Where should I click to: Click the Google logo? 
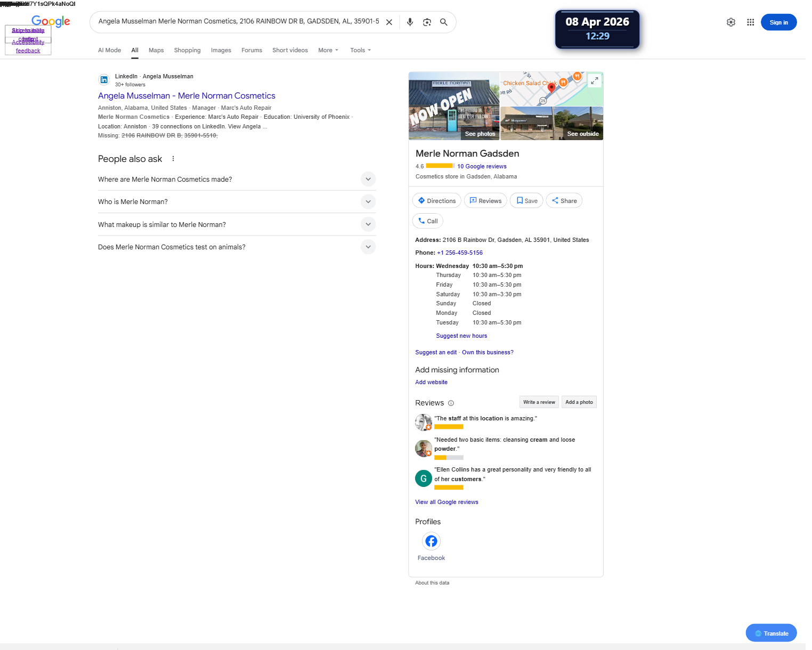tap(51, 21)
